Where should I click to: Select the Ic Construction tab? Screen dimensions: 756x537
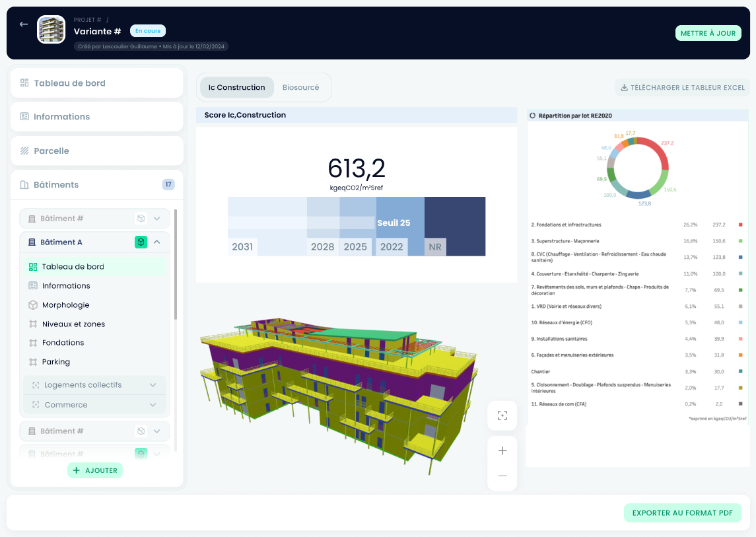point(236,87)
